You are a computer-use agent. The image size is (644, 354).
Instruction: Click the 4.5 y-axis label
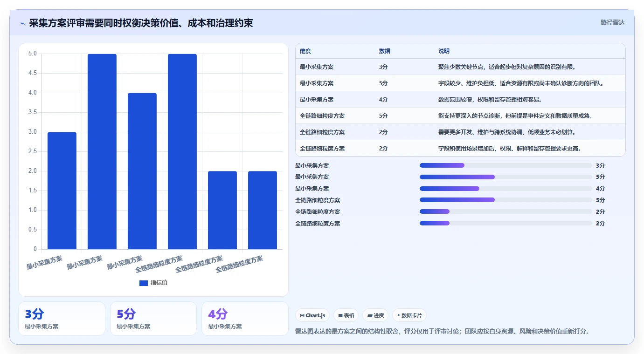click(32, 73)
